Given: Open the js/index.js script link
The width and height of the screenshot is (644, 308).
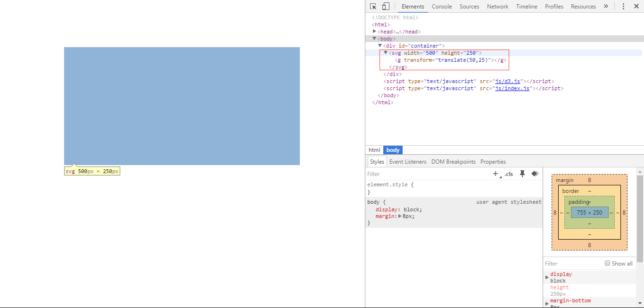Looking at the screenshot, I should click(x=512, y=88).
